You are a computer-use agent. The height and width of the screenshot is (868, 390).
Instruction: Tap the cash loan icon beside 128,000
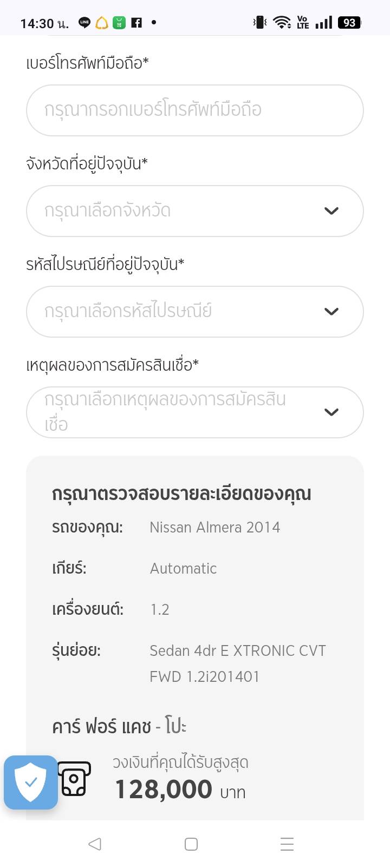[x=74, y=779]
